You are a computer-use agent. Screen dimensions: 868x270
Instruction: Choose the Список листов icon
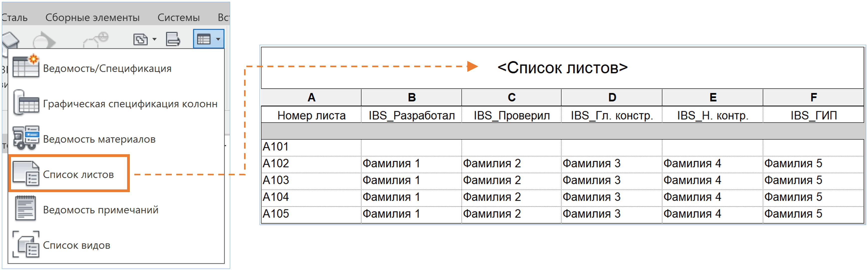tap(26, 173)
